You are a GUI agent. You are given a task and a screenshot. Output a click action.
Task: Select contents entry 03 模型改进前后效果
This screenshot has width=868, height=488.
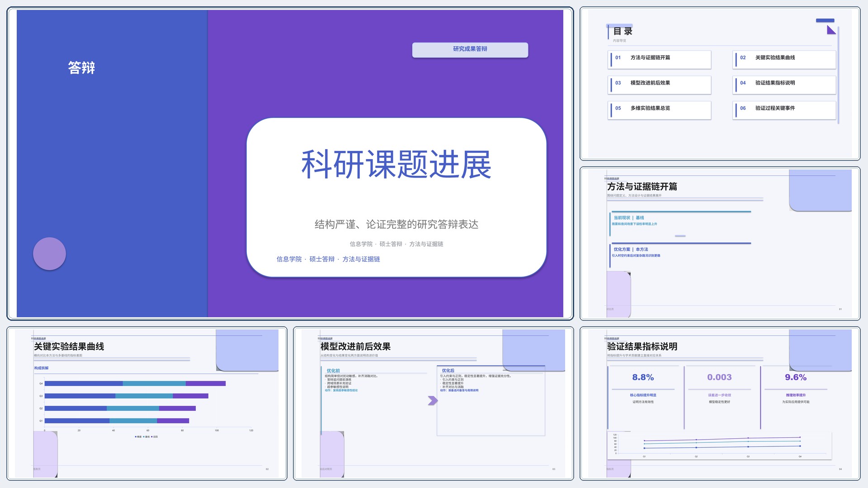660,84
